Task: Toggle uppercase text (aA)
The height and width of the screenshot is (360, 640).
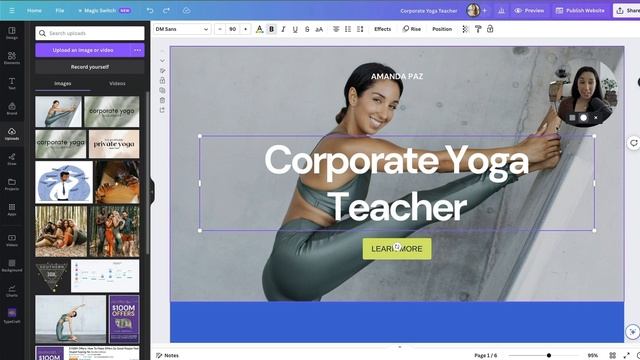Action: point(319,29)
